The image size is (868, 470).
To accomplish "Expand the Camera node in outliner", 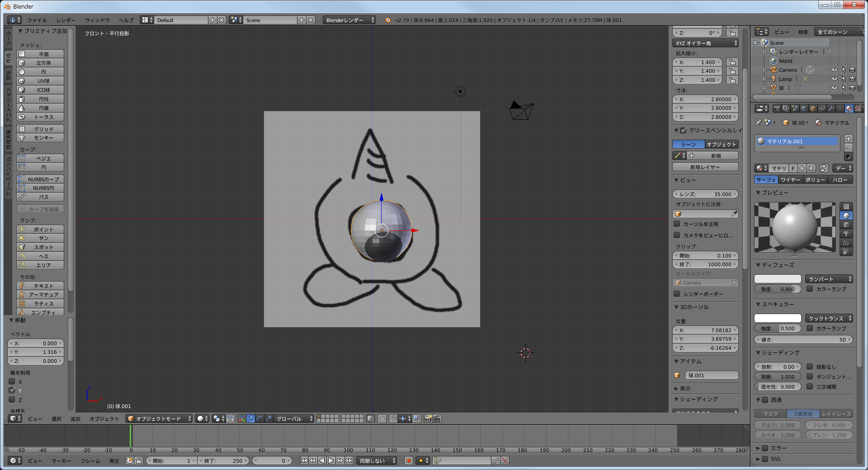I will click(764, 70).
